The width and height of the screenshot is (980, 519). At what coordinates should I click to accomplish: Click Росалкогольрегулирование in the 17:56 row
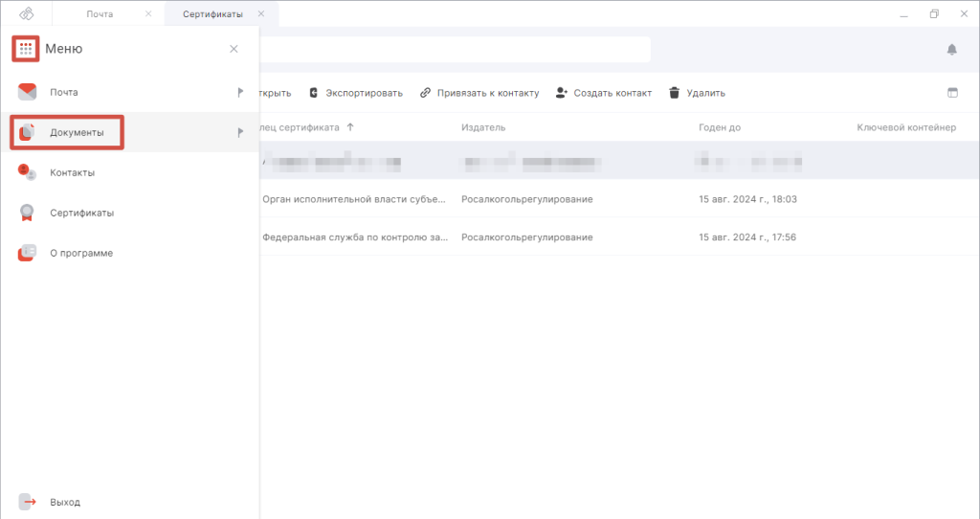click(x=527, y=237)
